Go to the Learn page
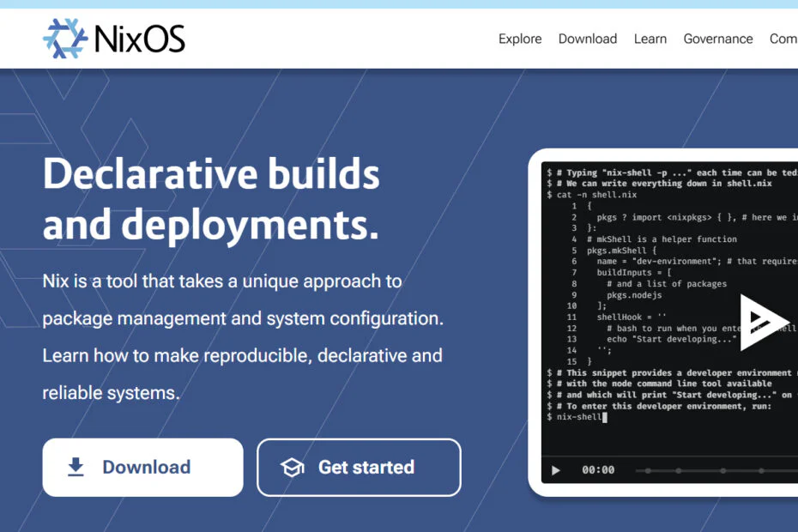This screenshot has height=532, width=798. pos(650,39)
